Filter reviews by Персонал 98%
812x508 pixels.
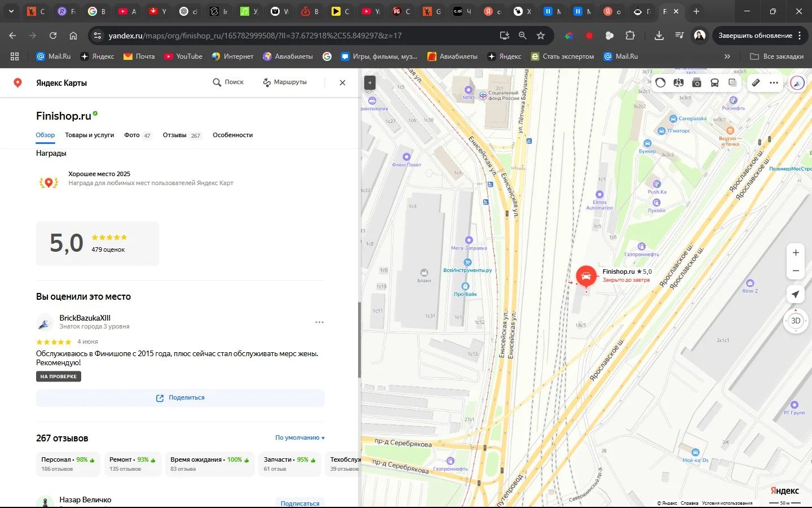point(68,464)
